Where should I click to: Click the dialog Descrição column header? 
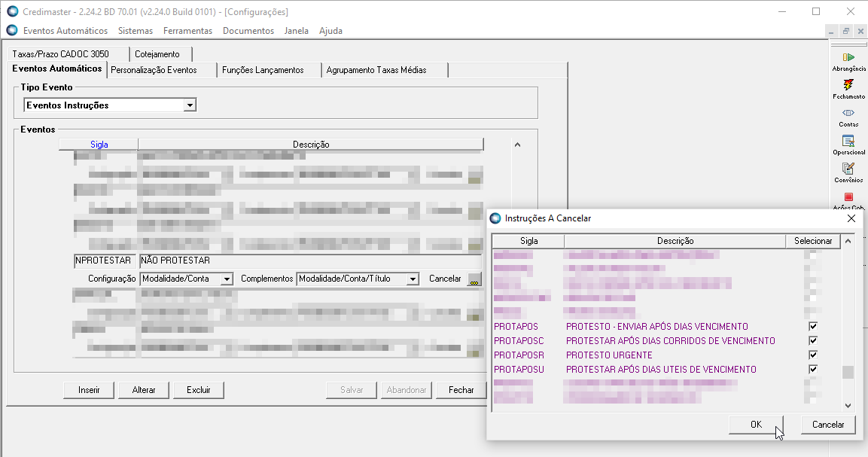pyautogui.click(x=675, y=241)
